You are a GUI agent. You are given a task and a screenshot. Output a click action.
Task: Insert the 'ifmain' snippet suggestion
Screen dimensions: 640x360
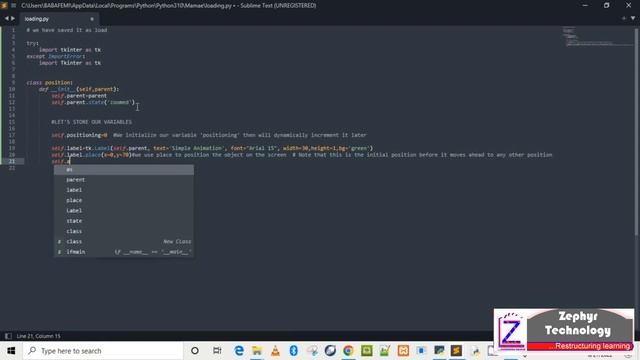(x=124, y=252)
